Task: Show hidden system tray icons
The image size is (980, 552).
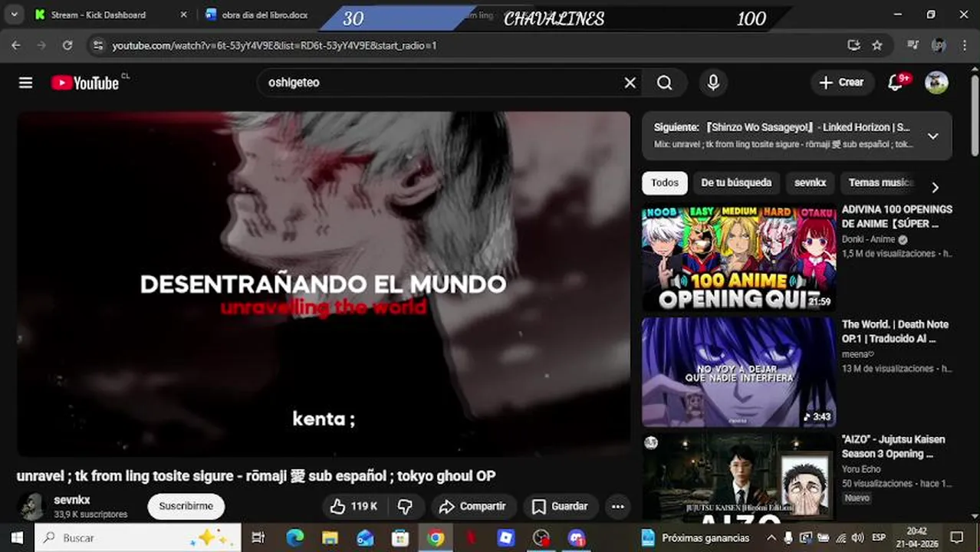Action: [771, 537]
